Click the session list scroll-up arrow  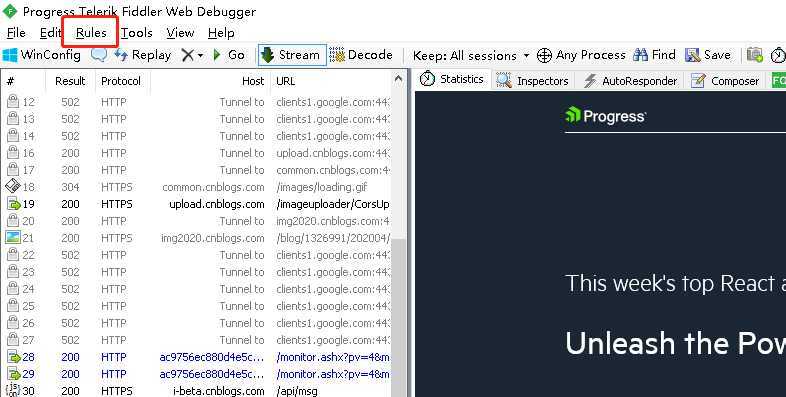tap(399, 79)
